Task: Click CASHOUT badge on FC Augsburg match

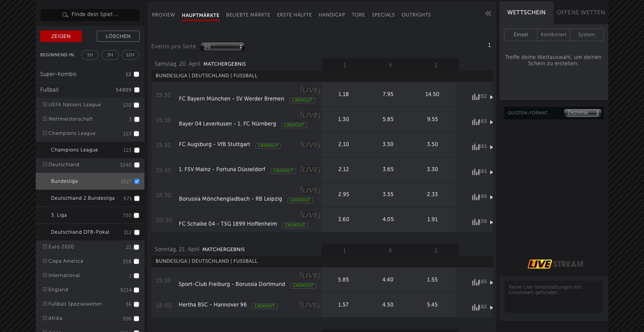Action: click(268, 146)
